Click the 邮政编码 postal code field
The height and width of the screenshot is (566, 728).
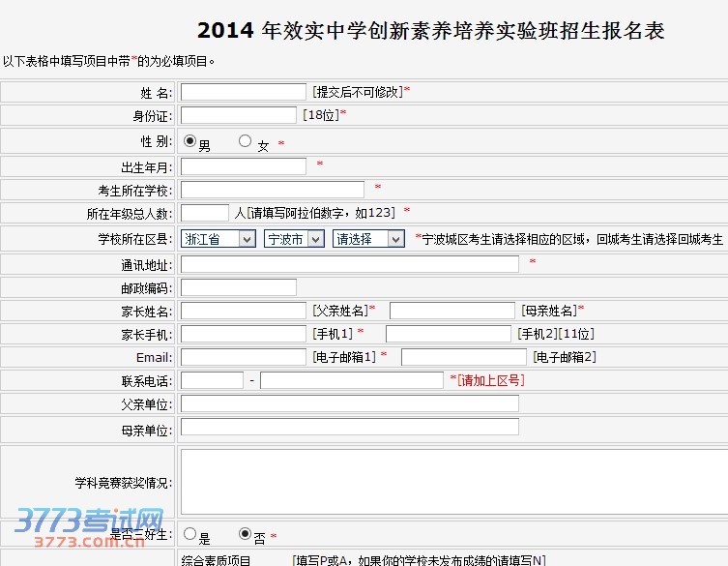coord(238,287)
